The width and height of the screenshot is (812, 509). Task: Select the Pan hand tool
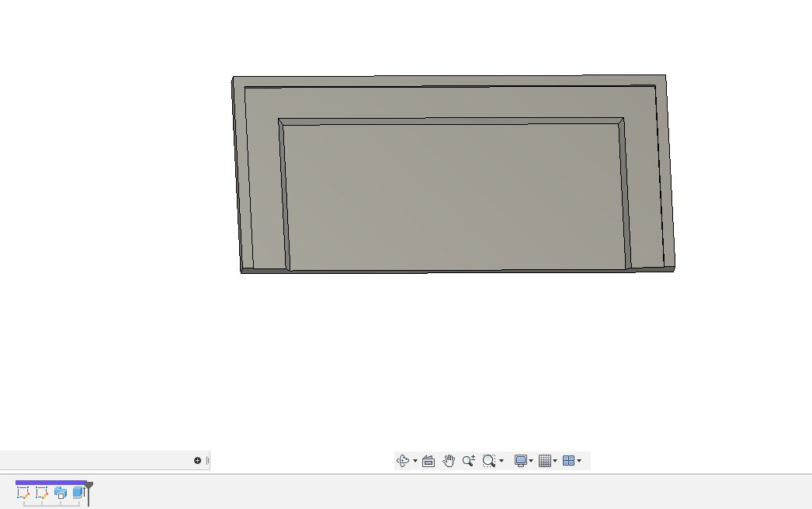tap(449, 460)
